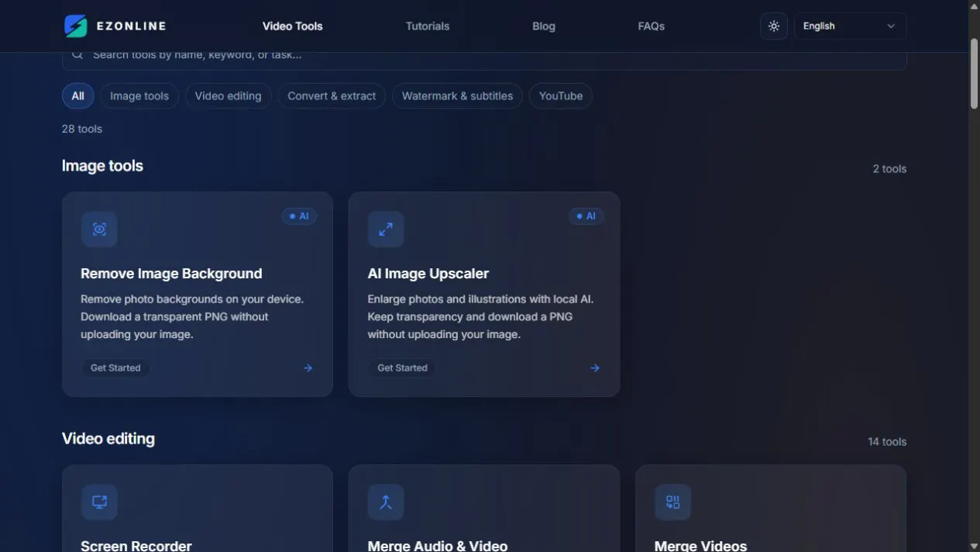The width and height of the screenshot is (980, 552).
Task: Open the Merge Videos tool title
Action: coord(701,546)
